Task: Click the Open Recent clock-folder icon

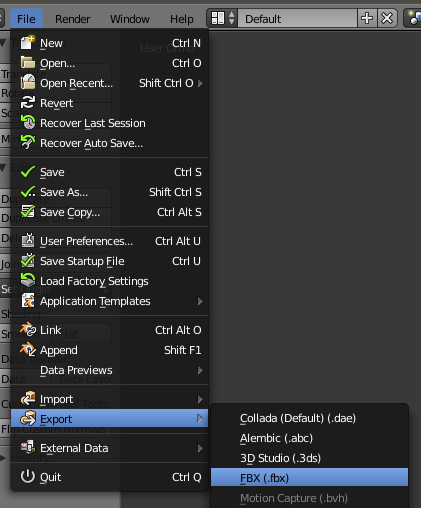Action: (28, 82)
